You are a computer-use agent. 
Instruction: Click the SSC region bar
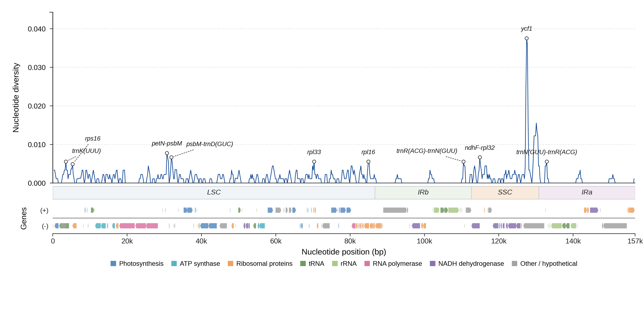point(505,193)
